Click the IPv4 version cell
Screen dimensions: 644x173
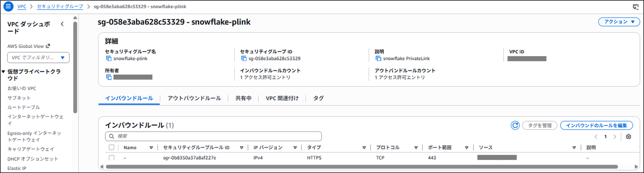pyautogui.click(x=258, y=158)
